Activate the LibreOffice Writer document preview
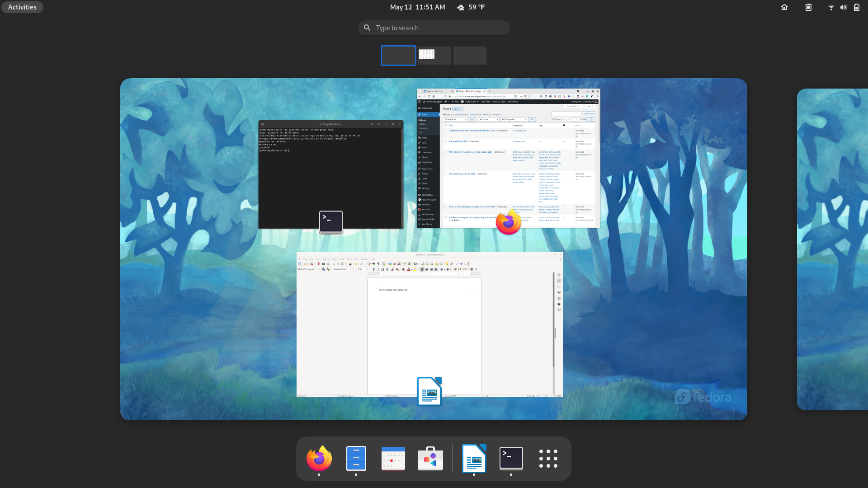This screenshot has height=488, width=868. pos(429,325)
